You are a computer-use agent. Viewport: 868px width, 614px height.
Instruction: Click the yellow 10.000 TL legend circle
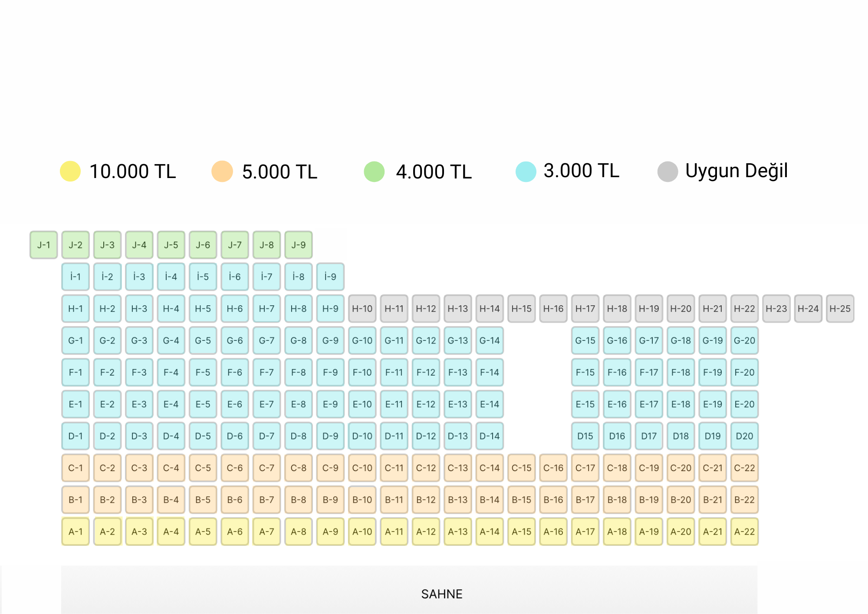click(70, 172)
